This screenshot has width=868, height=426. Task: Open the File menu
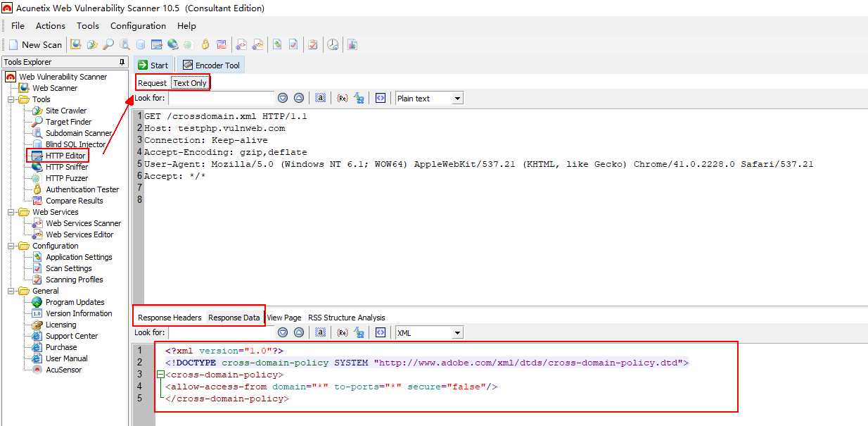18,25
